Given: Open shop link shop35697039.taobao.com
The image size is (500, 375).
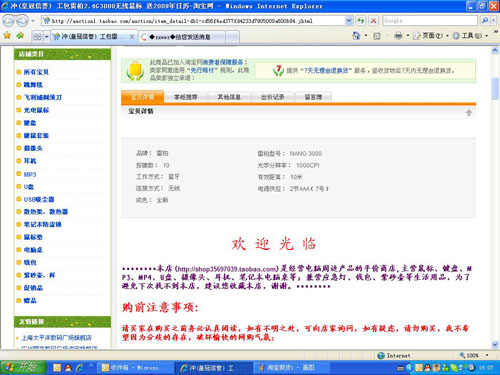Looking at the screenshot, I should coord(227,269).
